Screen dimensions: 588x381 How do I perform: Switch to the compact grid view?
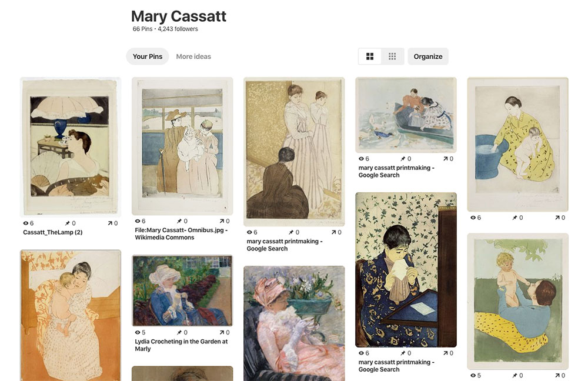[392, 56]
